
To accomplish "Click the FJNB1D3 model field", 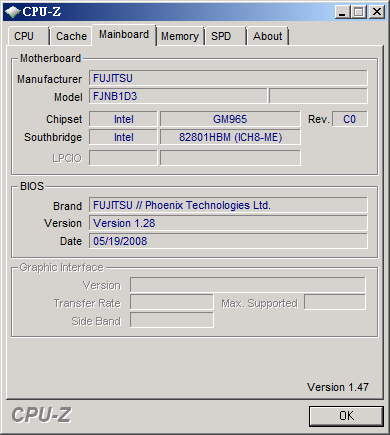I will 178,96.
